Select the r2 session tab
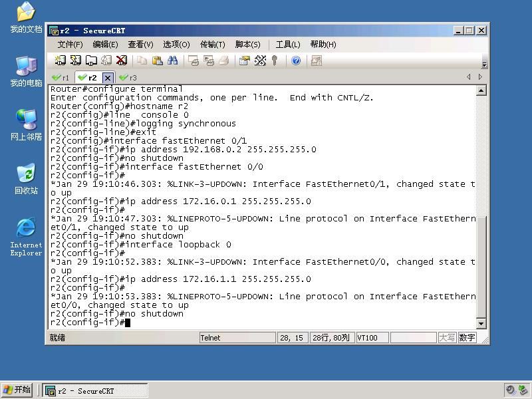 tap(89, 78)
